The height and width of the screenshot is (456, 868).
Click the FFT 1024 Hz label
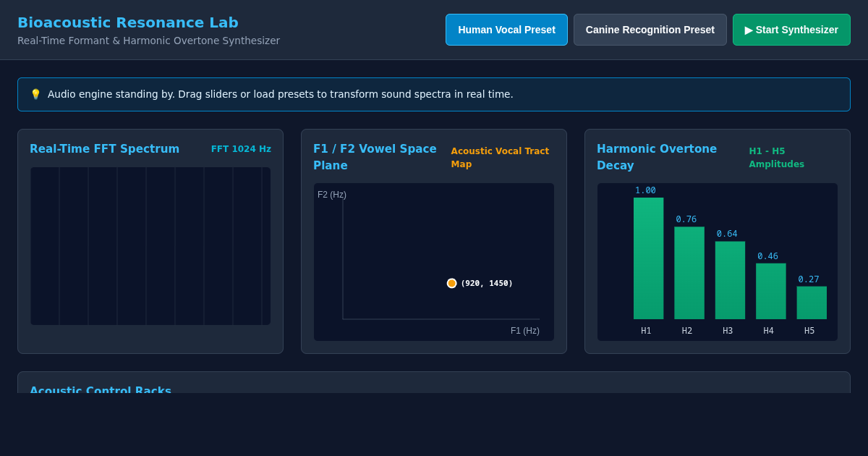pyautogui.click(x=241, y=149)
